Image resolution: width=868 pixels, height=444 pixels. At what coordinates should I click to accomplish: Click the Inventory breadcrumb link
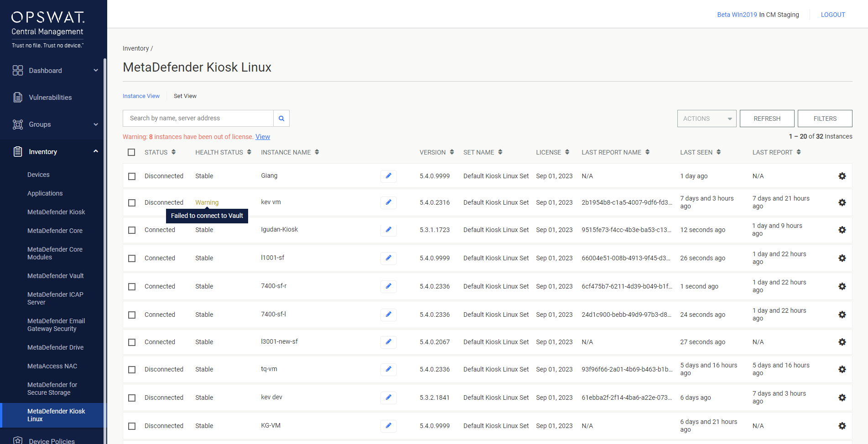[x=136, y=48]
